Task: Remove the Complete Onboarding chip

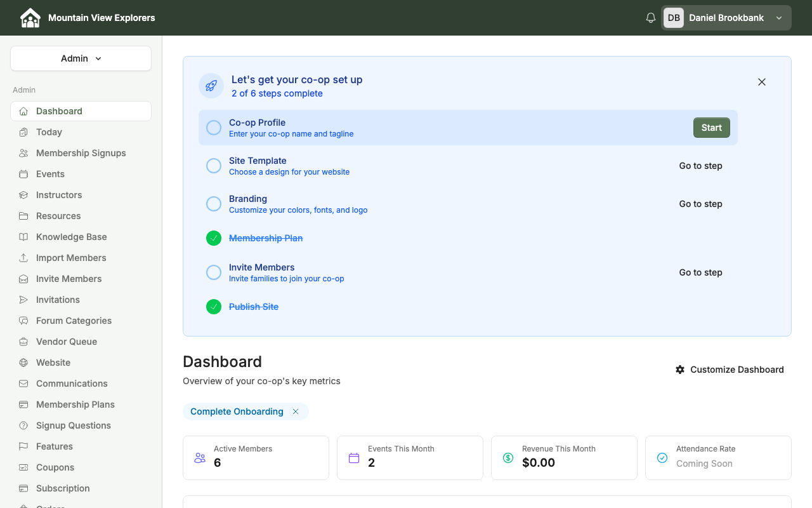Action: pos(296,411)
